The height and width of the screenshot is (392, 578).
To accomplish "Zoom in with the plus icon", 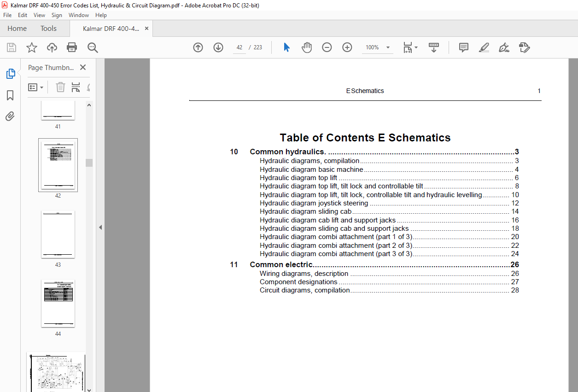I will [x=347, y=47].
